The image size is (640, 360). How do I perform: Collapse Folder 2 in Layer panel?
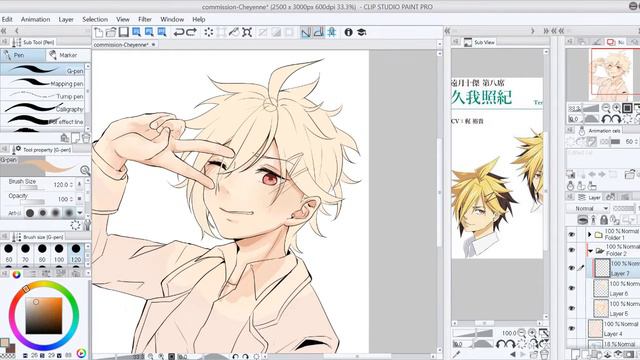click(590, 251)
